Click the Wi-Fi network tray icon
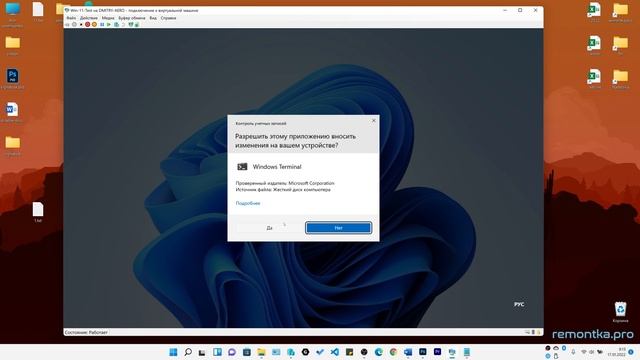Viewport: 640px width, 360px height. 584,352
